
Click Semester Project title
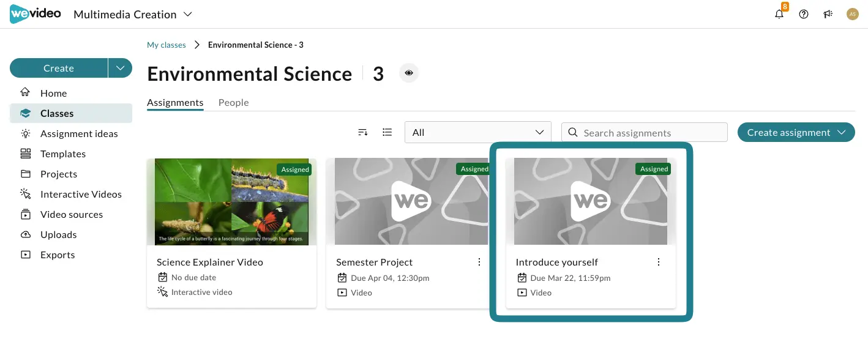click(x=375, y=262)
